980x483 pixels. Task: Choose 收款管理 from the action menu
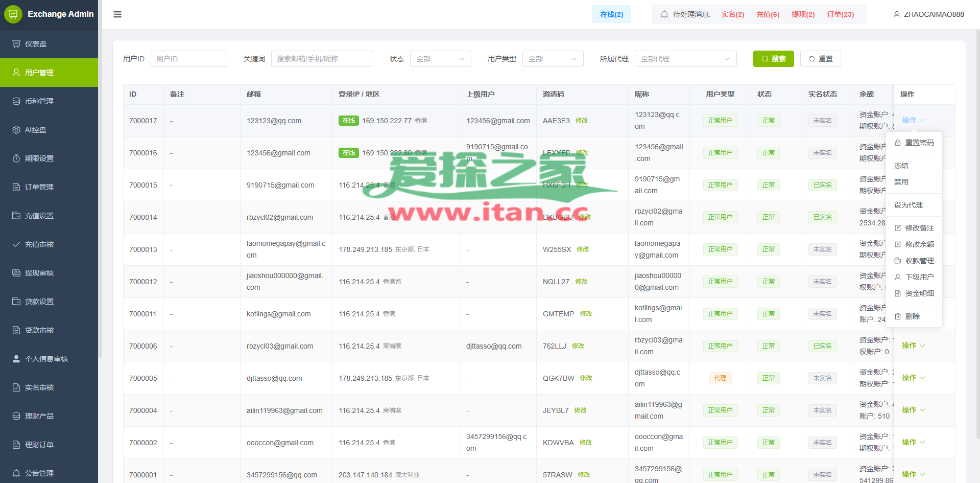click(x=914, y=261)
